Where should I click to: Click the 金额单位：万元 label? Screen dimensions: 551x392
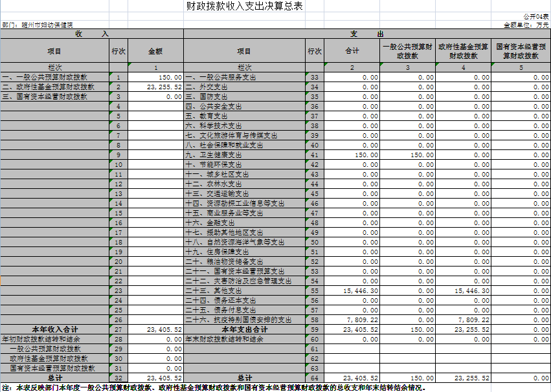pos(526,25)
